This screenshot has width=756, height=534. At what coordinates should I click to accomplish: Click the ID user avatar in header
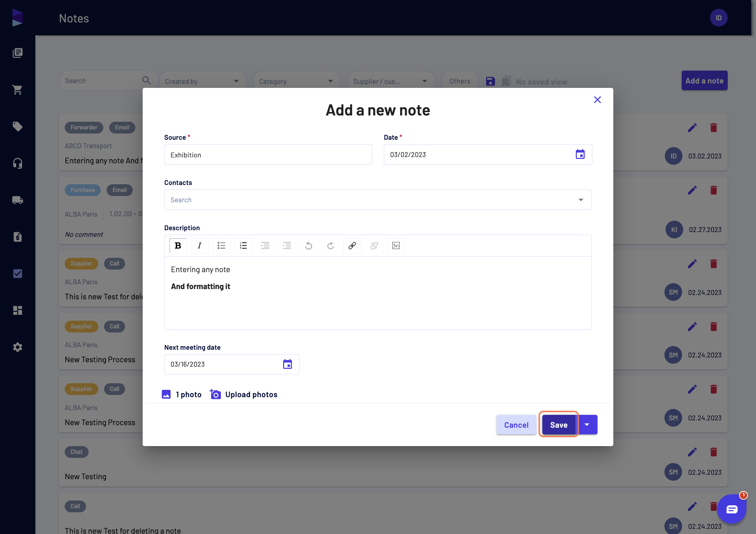click(718, 18)
